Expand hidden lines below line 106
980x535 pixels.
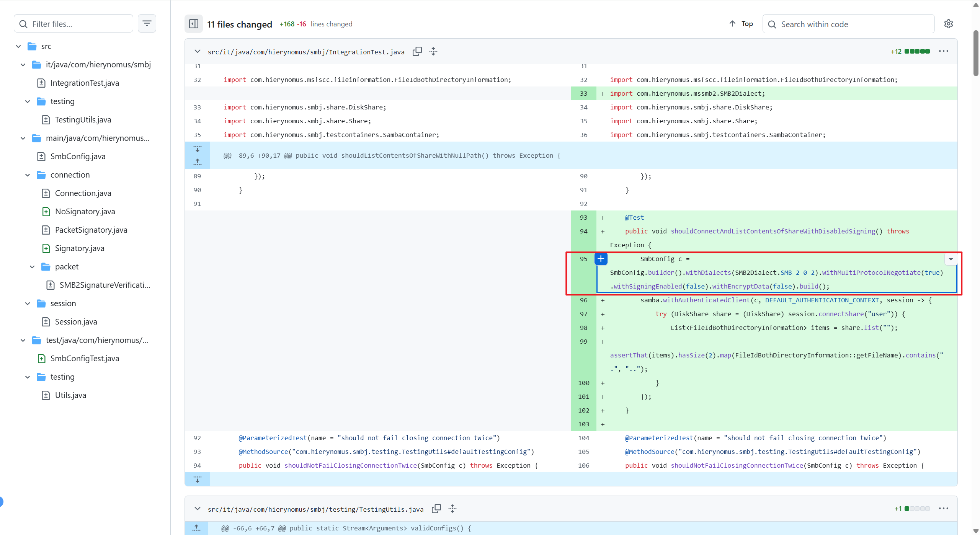198,479
